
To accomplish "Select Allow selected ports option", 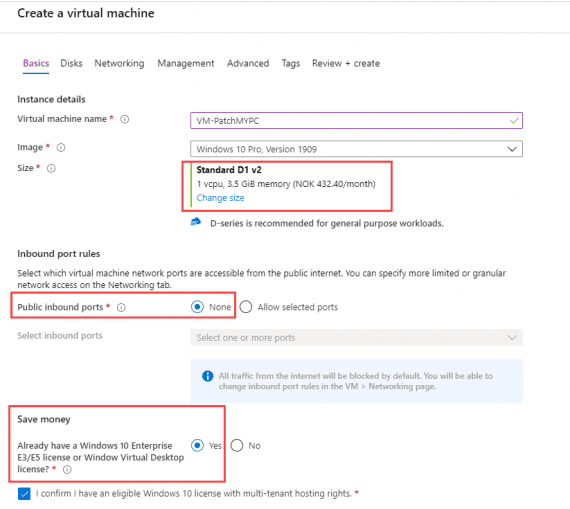I will point(246,307).
